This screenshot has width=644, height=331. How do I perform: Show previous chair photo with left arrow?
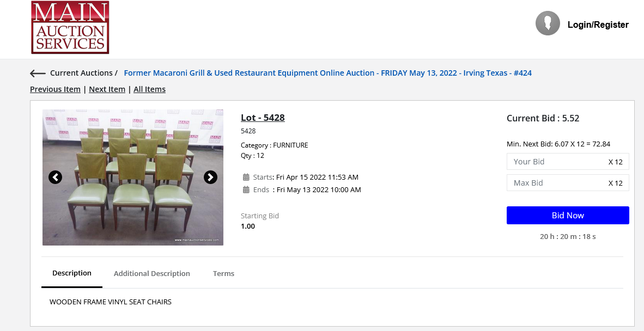tap(56, 177)
